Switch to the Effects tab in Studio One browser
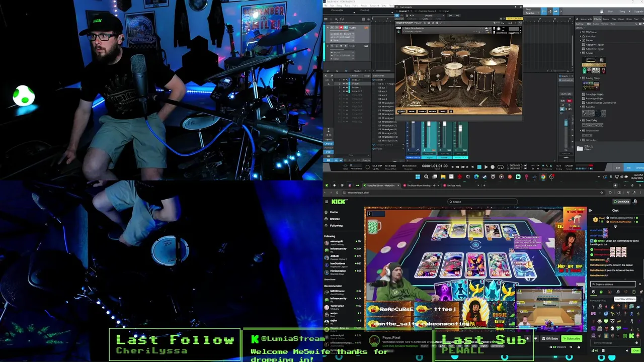The width and height of the screenshot is (644, 362). click(x=597, y=19)
